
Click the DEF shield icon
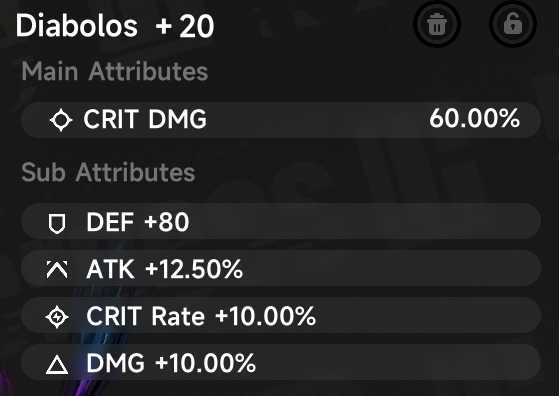point(57,224)
